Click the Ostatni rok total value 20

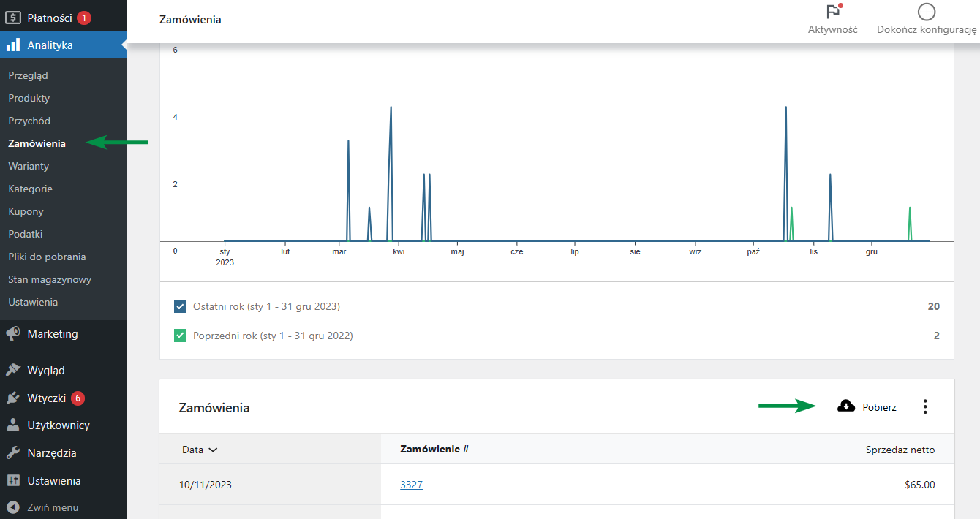[x=934, y=306]
